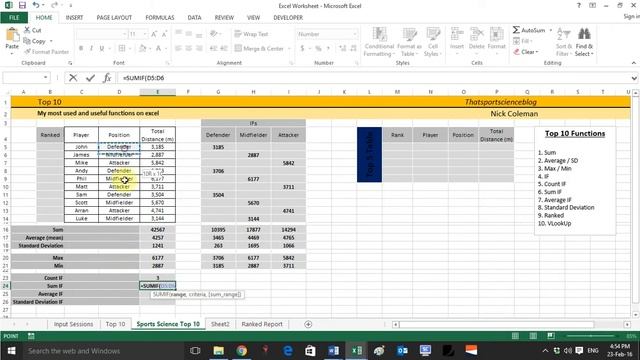Viewport: 640px width, 360px height.
Task: Expand the formula bar
Action: pos(634,78)
